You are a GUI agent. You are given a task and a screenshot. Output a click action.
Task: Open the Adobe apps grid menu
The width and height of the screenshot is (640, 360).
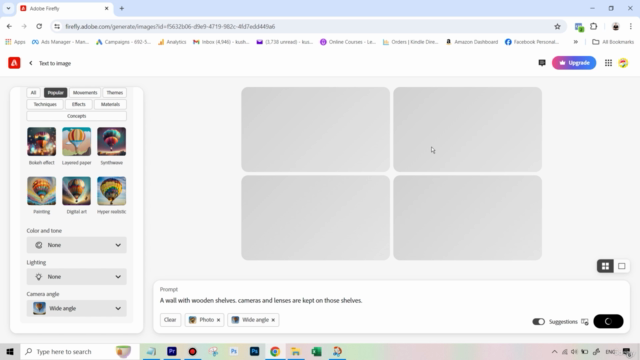tap(608, 63)
